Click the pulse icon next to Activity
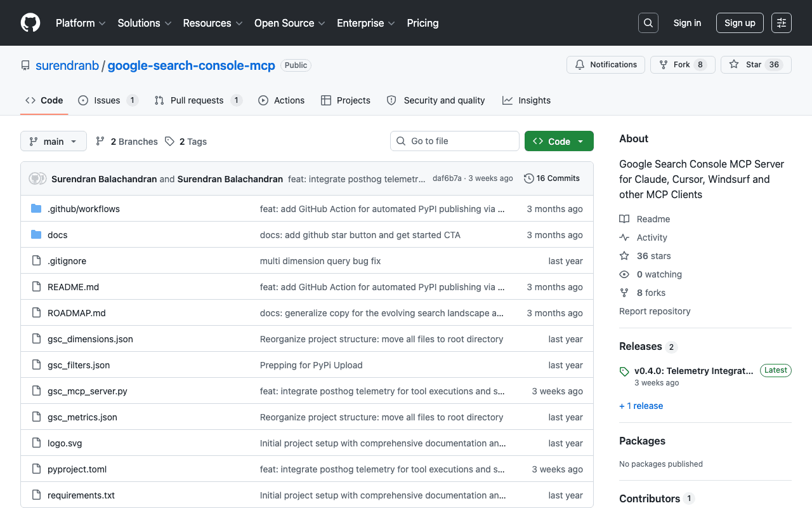The width and height of the screenshot is (812, 508). [624, 237]
